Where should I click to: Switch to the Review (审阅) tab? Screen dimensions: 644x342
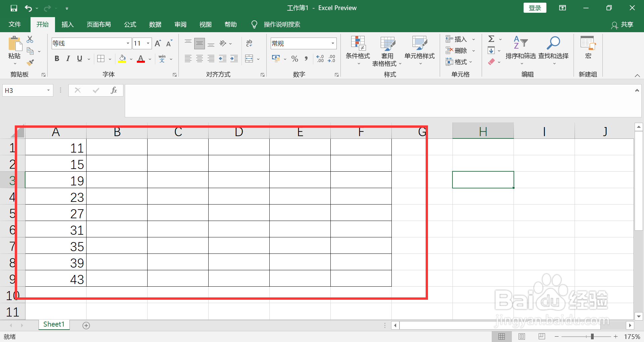180,24
